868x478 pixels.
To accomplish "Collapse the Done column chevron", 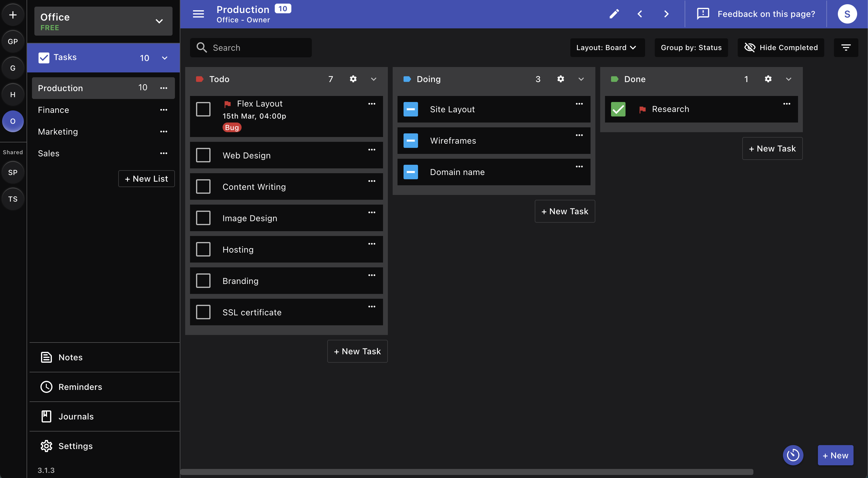I will [x=789, y=79].
